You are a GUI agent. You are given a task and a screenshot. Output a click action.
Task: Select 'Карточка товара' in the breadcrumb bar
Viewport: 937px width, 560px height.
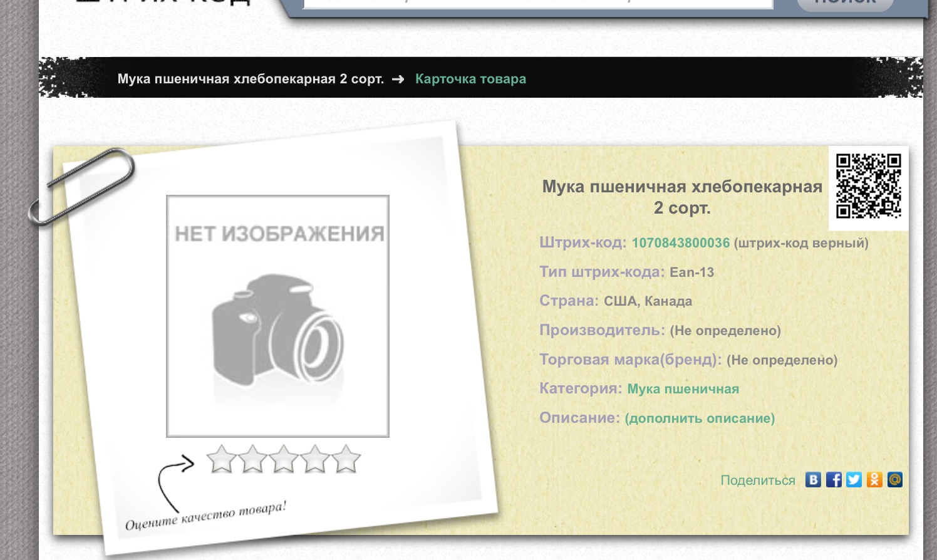pyautogui.click(x=470, y=79)
